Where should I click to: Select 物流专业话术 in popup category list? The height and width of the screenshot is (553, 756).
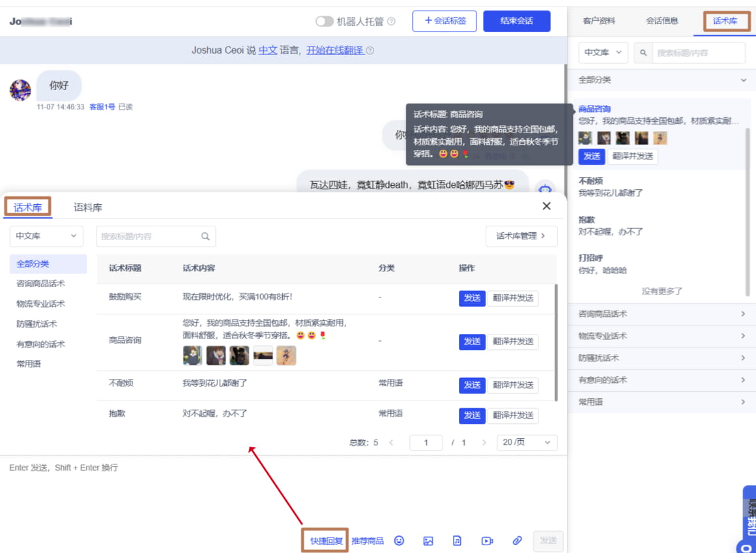(40, 303)
